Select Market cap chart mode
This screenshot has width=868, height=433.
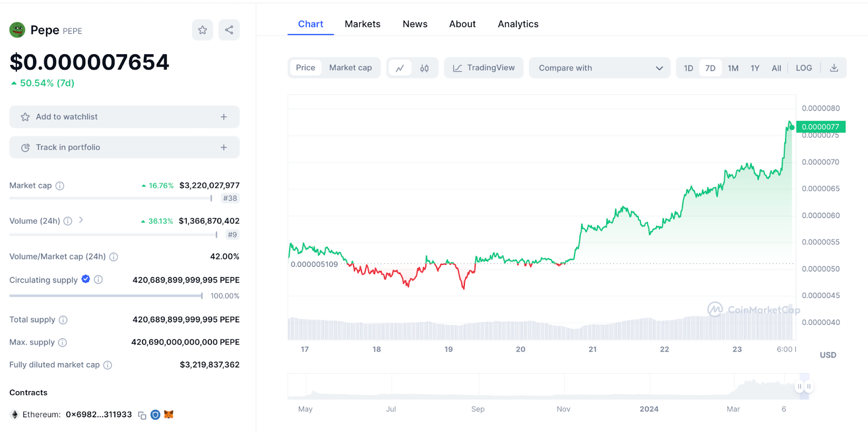click(350, 68)
